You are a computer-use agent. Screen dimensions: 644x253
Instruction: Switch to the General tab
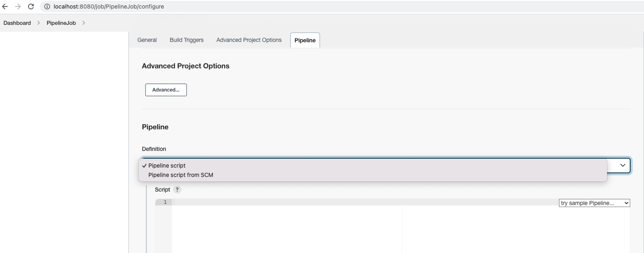(x=147, y=40)
